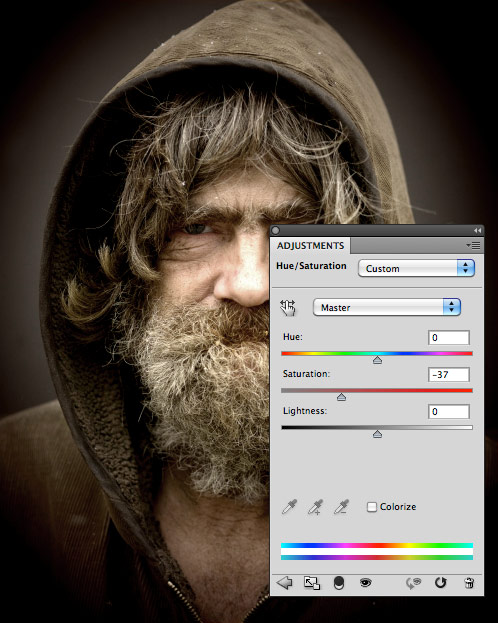
Task: Click the Saturation slider handle
Action: click(x=341, y=397)
